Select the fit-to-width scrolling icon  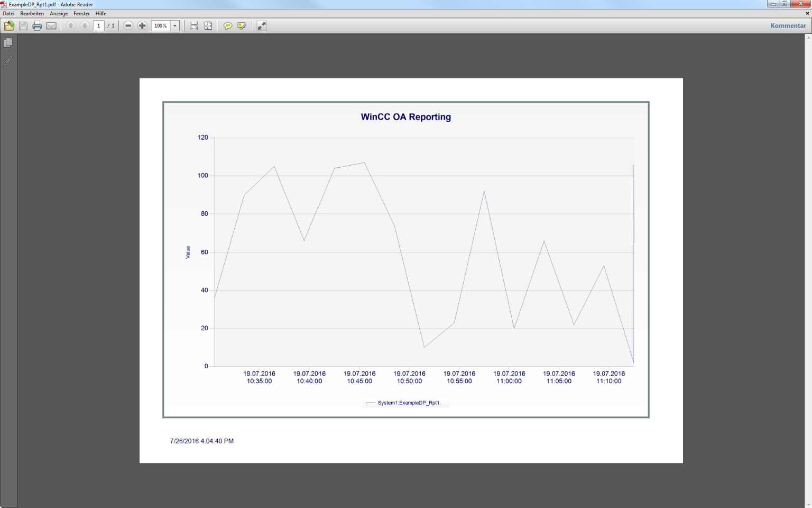194,25
